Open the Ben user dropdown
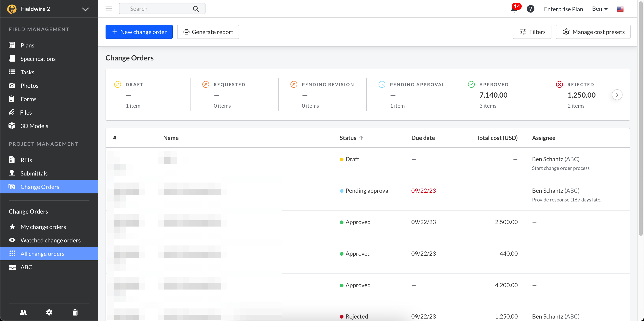 600,9
